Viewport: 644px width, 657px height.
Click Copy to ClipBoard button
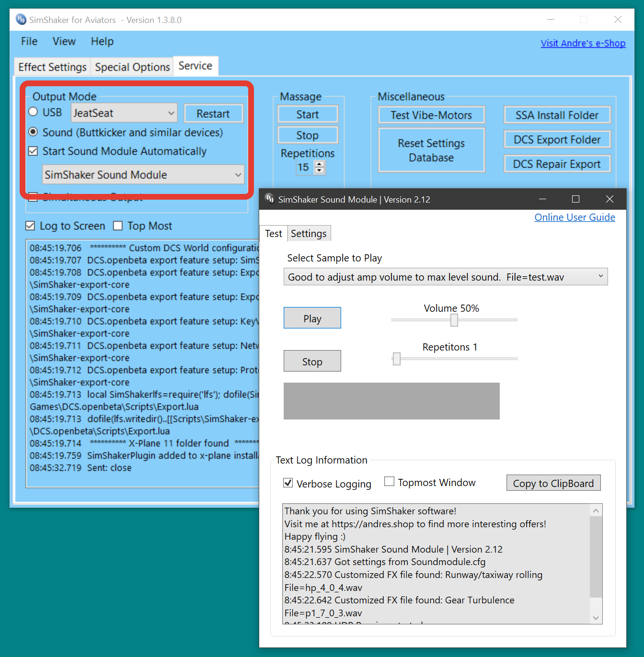pos(553,483)
